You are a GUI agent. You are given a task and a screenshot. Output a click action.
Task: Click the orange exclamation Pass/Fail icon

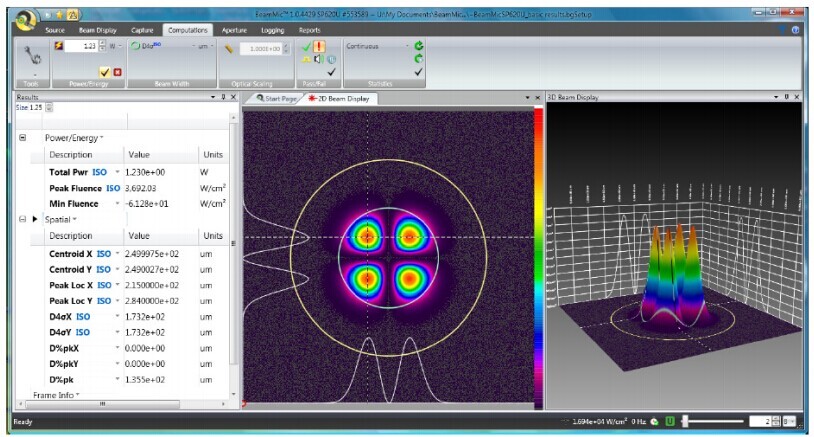coord(318,46)
